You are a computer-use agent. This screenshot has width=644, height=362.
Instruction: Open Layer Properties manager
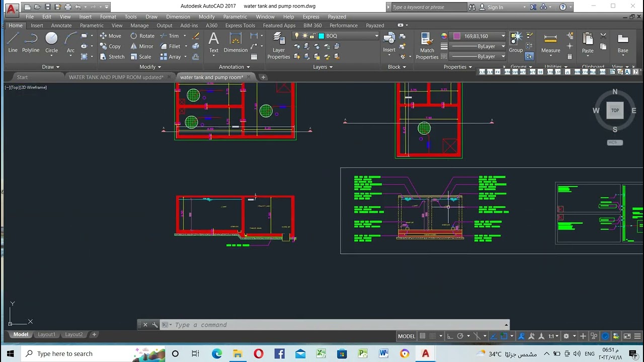279,46
